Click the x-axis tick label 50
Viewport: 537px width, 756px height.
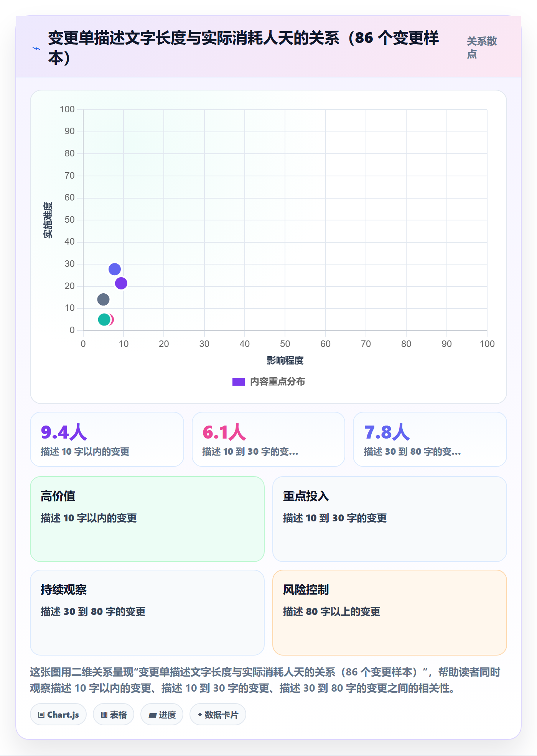click(285, 344)
